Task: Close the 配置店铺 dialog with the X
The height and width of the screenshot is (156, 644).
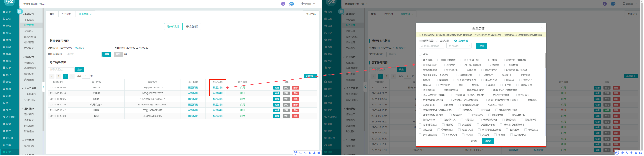Action: tap(541, 28)
